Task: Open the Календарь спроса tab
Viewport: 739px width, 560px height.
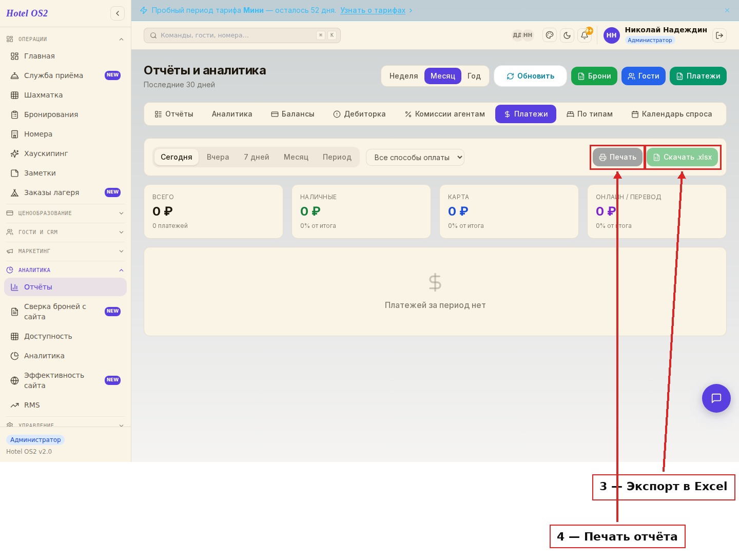Action: (x=672, y=114)
